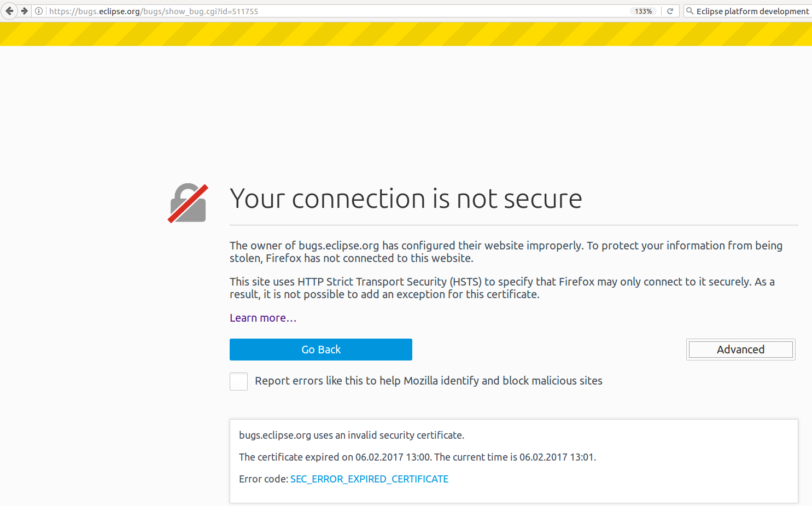Click the Go Back button
812x506 pixels.
321,350
